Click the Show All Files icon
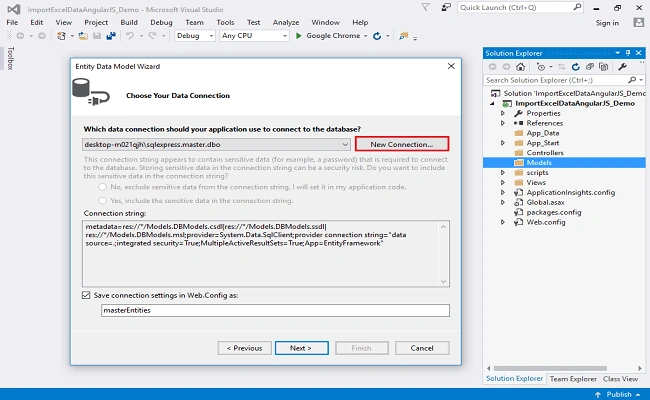 604,67
